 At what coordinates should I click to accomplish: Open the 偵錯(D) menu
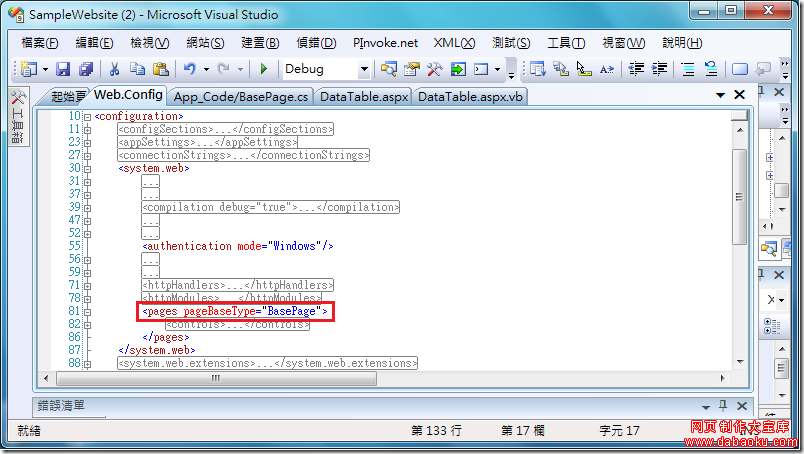[316, 43]
